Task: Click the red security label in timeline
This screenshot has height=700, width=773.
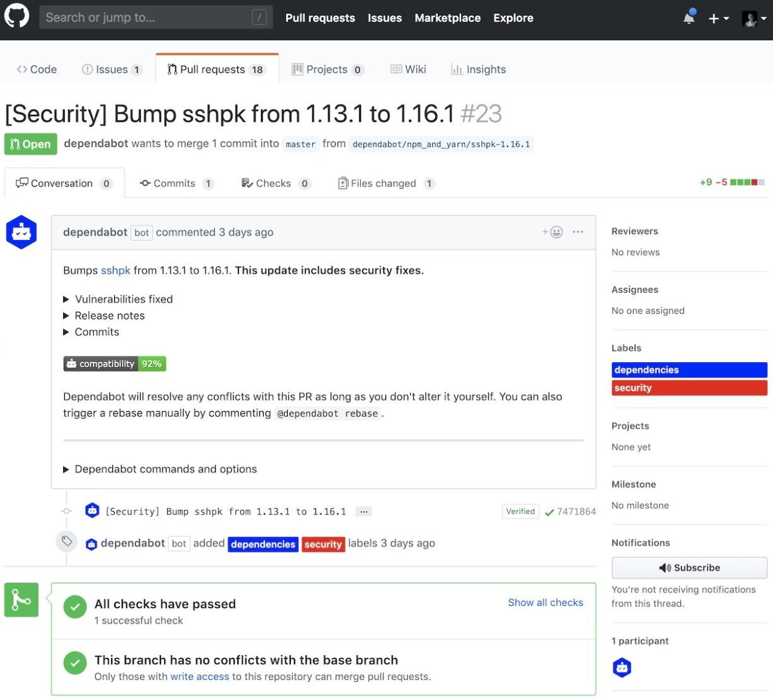Action: (323, 544)
